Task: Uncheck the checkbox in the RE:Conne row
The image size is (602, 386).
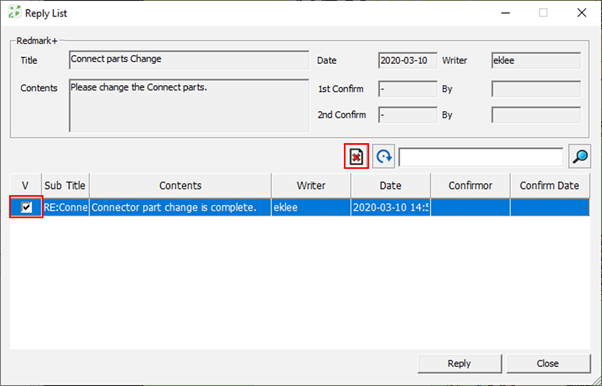Action: (26, 207)
